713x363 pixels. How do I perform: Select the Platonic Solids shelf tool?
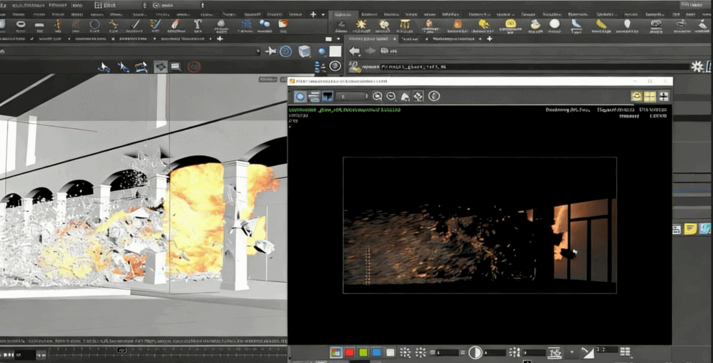point(221,25)
